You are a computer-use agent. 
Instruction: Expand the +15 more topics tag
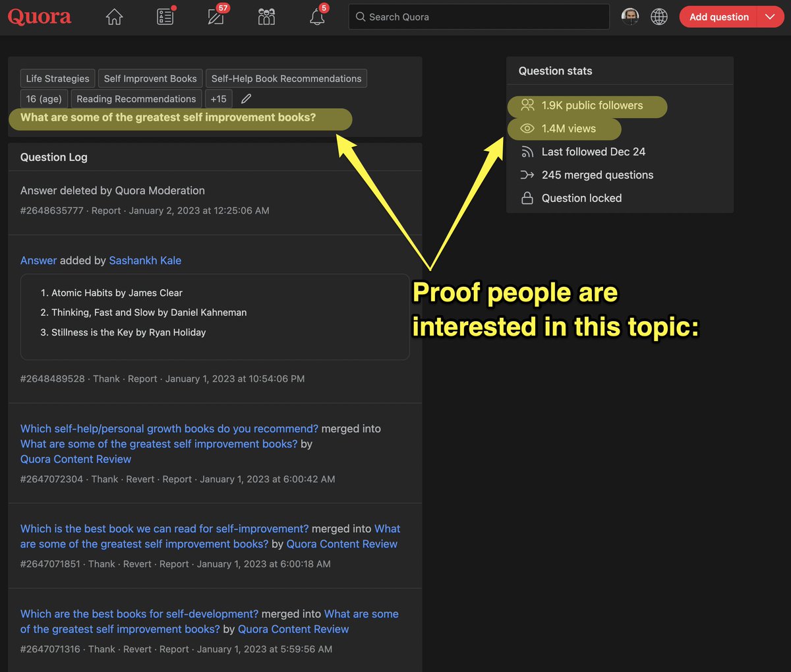[219, 99]
